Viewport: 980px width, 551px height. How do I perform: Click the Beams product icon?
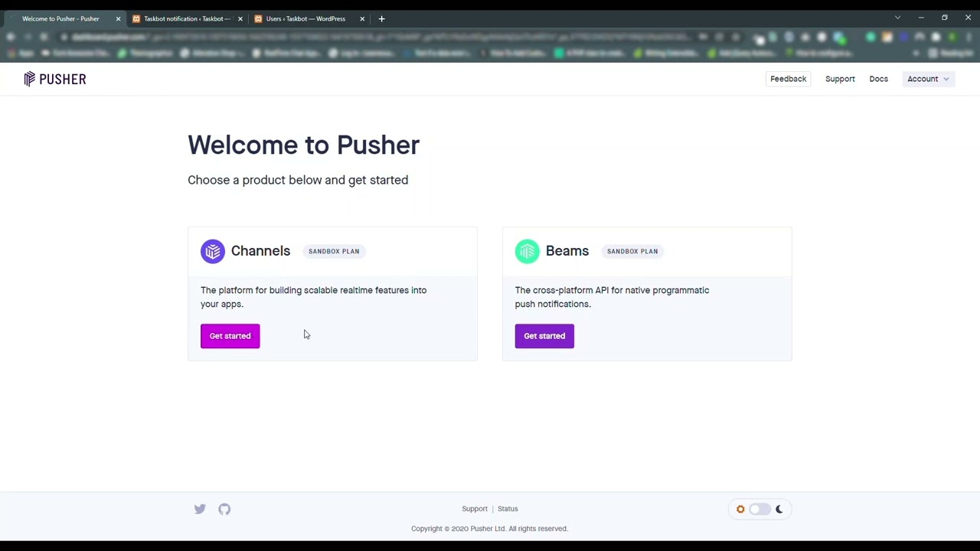click(527, 251)
